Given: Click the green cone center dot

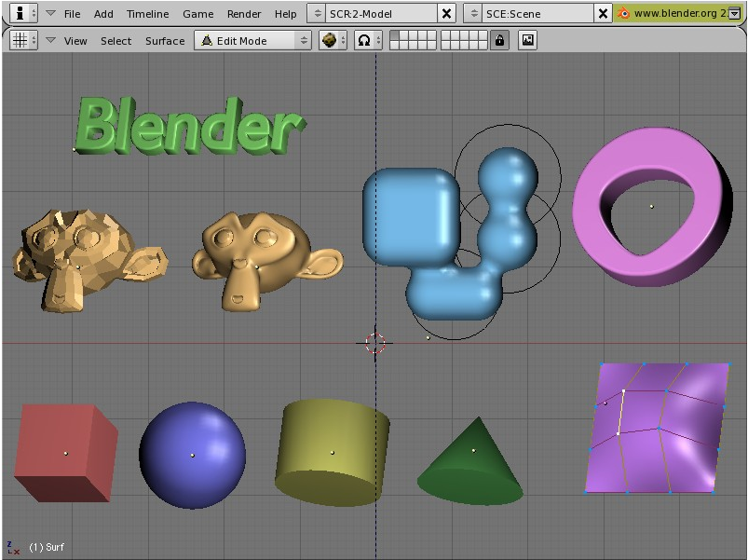Looking at the screenshot, I should pyautogui.click(x=473, y=450).
